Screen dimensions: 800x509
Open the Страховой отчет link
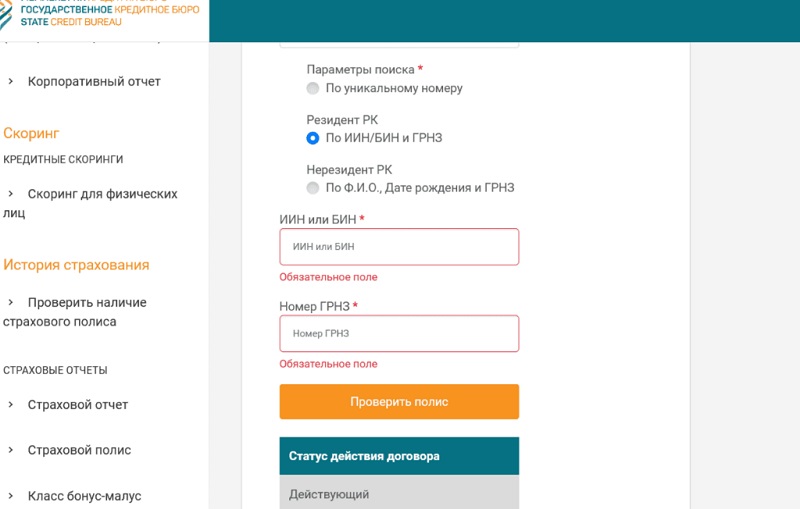coord(78,405)
